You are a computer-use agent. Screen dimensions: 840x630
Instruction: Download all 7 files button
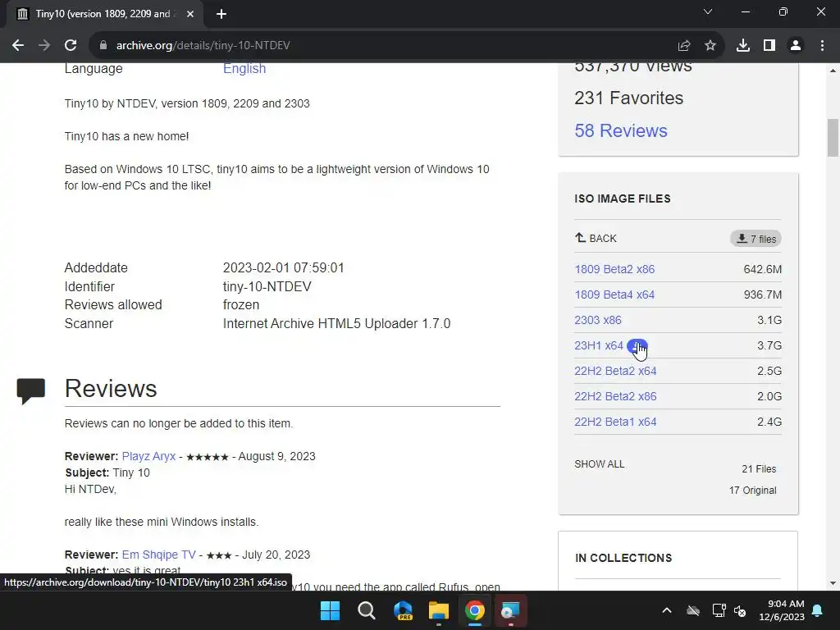pos(756,239)
